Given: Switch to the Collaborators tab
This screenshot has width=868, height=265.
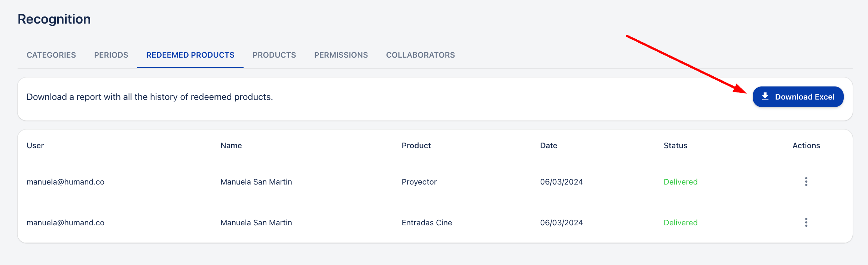Looking at the screenshot, I should [420, 55].
